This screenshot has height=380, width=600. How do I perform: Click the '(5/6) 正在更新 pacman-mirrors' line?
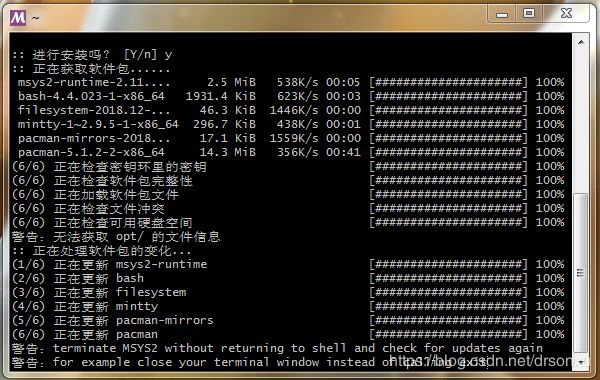[288, 320]
